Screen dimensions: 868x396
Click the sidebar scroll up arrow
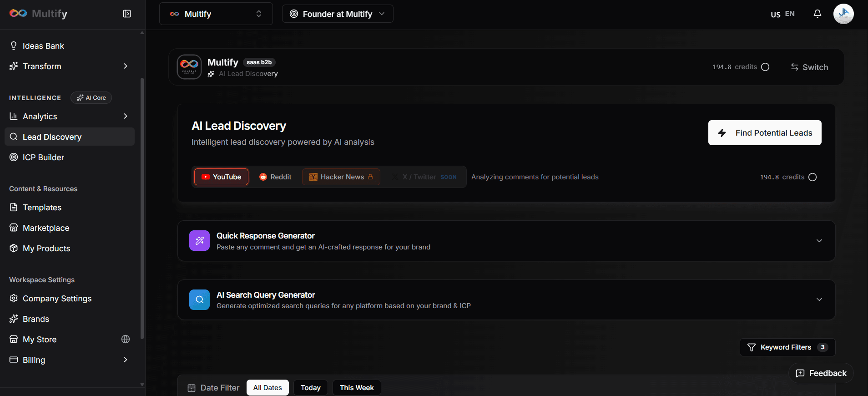click(142, 33)
